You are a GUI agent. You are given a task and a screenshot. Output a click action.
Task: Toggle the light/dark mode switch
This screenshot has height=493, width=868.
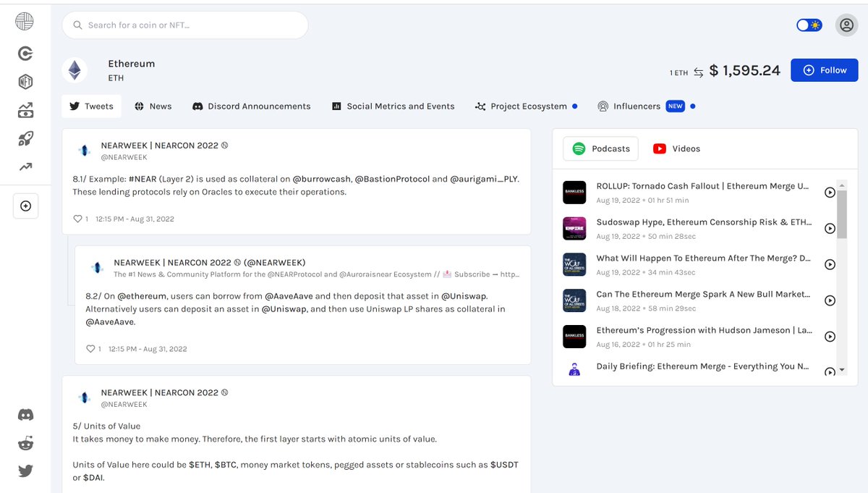pos(809,25)
